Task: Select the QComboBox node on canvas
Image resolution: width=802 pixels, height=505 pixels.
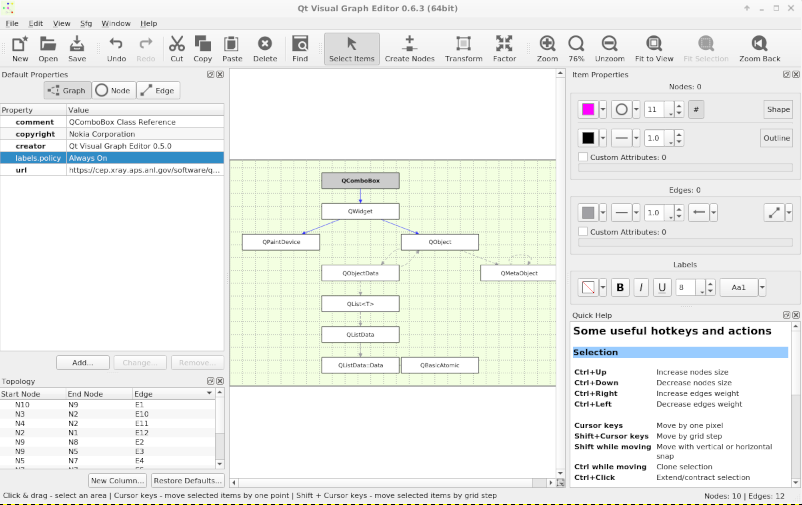Action: [360, 181]
